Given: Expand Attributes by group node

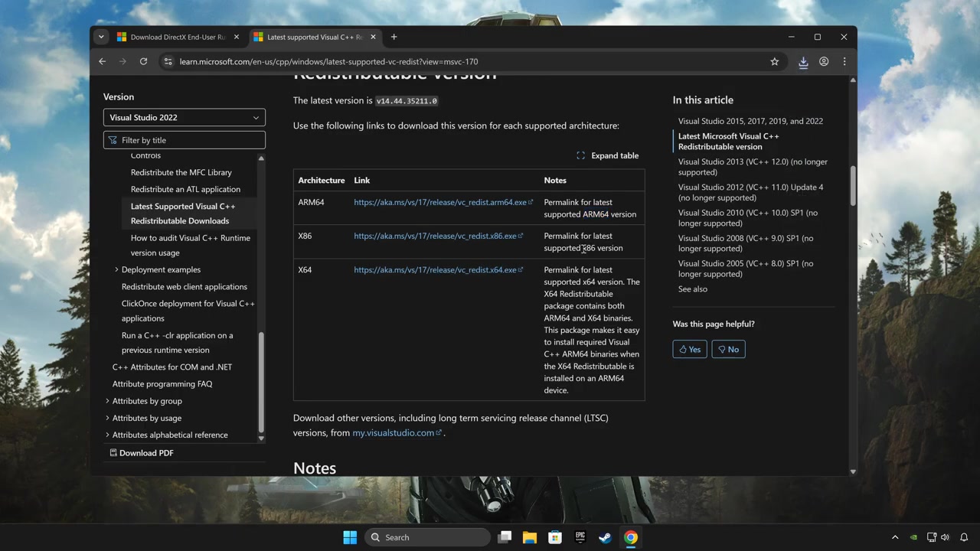Looking at the screenshot, I should (x=107, y=401).
